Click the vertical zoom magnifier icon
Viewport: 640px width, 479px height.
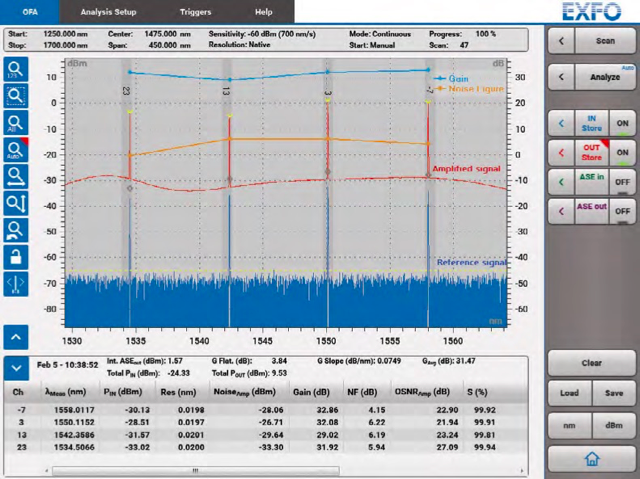point(16,203)
